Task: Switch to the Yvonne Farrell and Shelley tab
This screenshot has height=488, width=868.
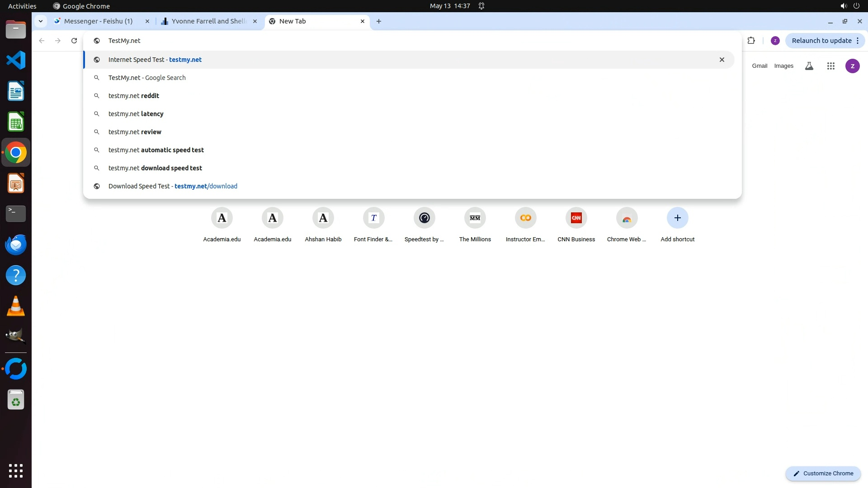Action: click(208, 21)
